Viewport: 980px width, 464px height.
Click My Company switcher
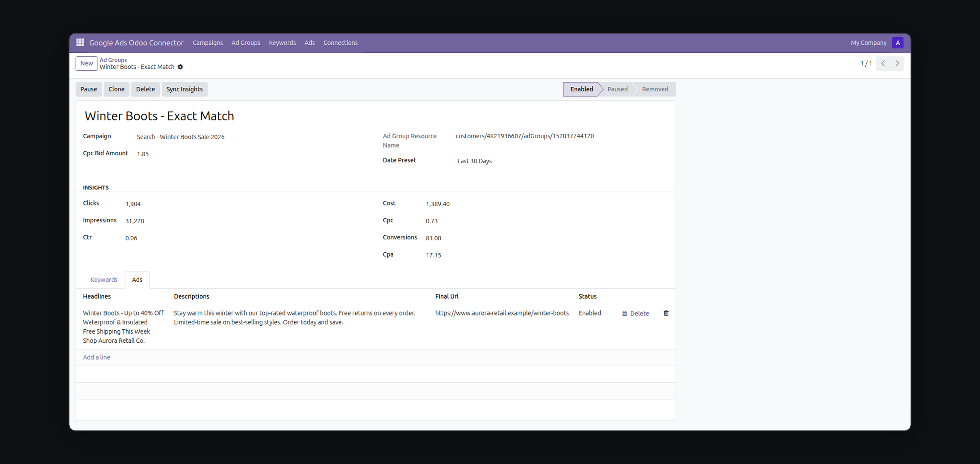pos(868,43)
